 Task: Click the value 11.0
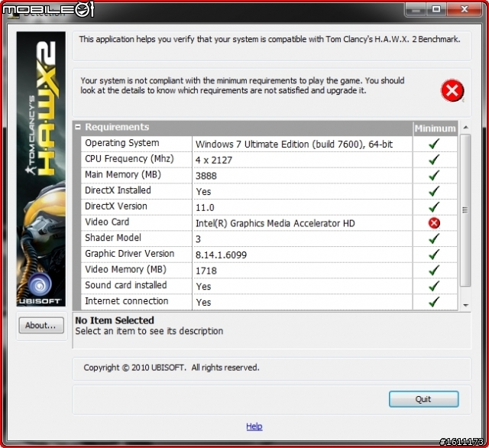click(x=205, y=207)
